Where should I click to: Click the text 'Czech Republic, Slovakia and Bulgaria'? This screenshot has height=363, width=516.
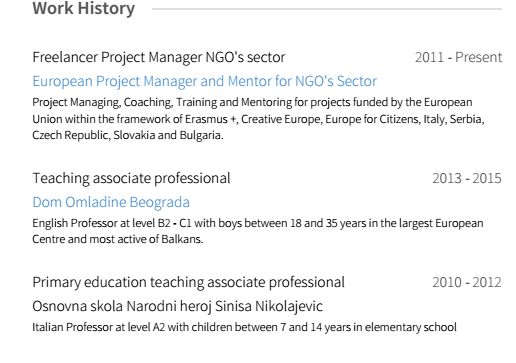pyautogui.click(x=128, y=135)
